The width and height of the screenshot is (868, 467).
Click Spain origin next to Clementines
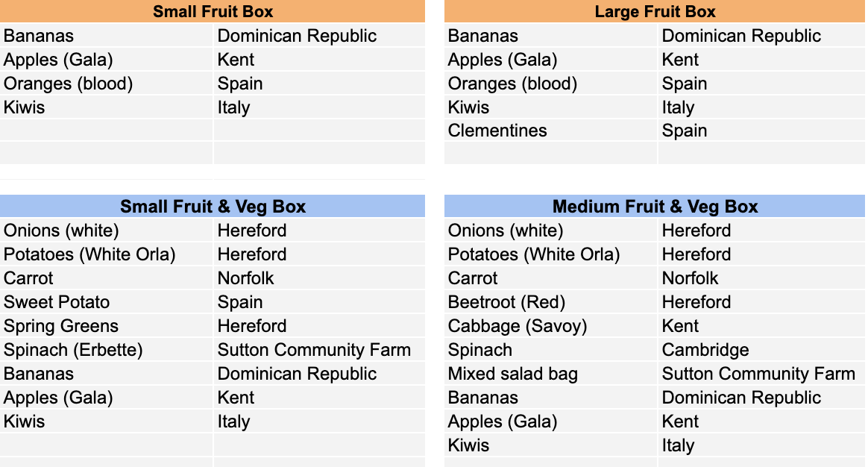pyautogui.click(x=761, y=131)
